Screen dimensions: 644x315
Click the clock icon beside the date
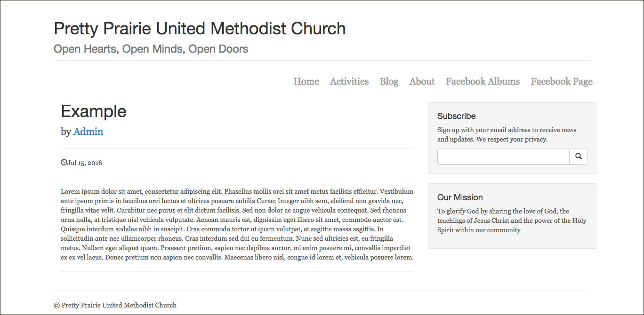(x=64, y=163)
